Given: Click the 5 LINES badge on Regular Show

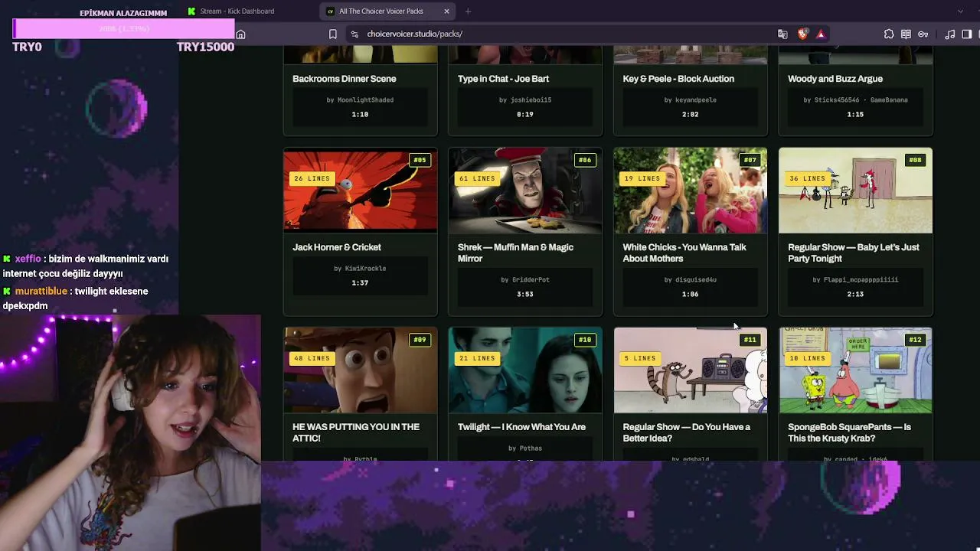Looking at the screenshot, I should coord(639,358).
